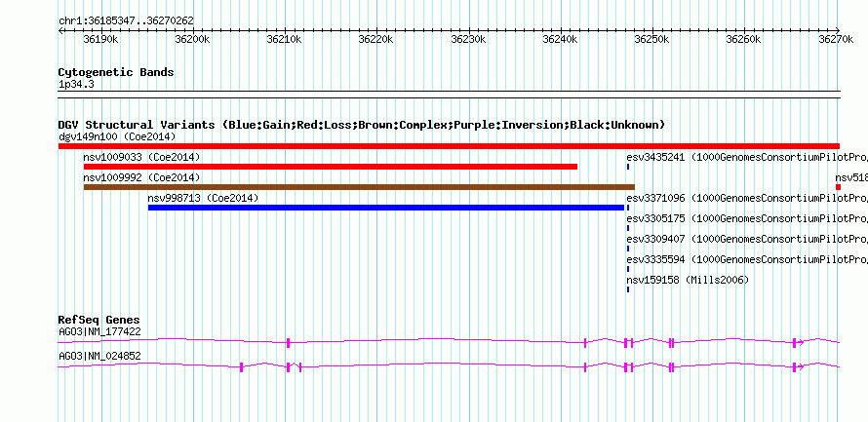Click the DGV Structural Variants track title
Screen dimensions: 868x422
[362, 125]
